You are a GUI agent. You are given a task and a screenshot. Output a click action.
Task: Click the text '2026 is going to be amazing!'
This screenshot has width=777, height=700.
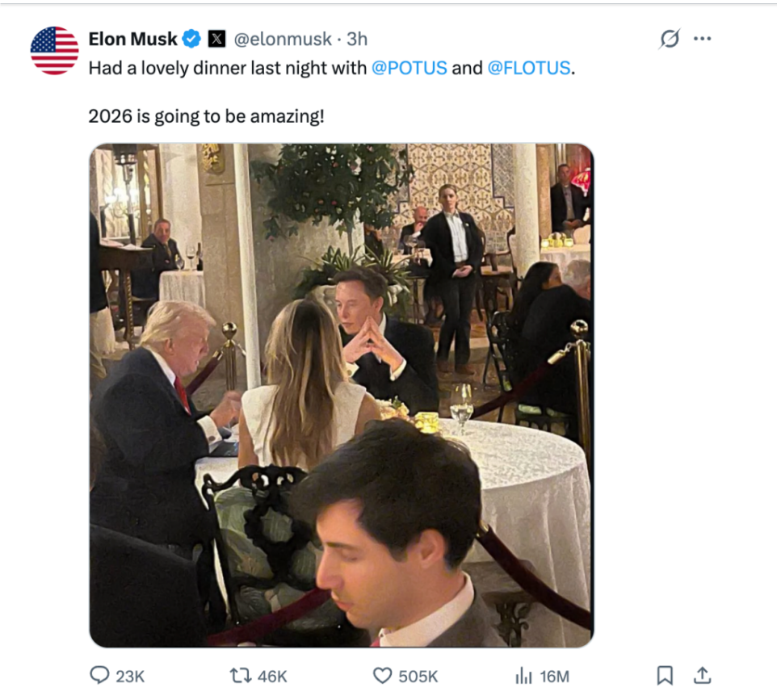[x=206, y=116]
